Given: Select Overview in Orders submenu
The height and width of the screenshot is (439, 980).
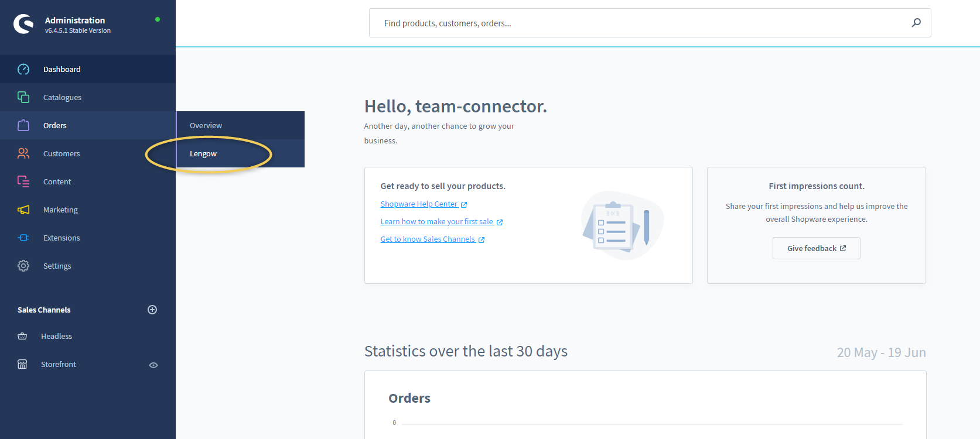Looking at the screenshot, I should tap(206, 125).
